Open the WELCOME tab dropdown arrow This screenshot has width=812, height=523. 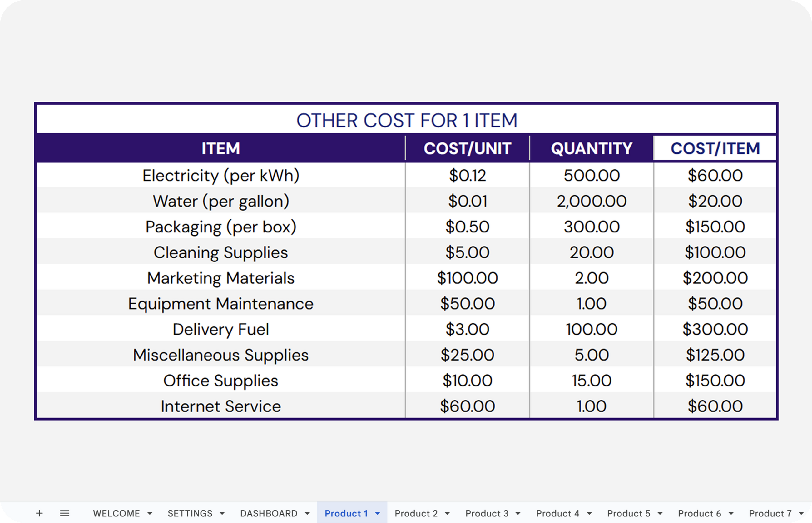(150, 514)
